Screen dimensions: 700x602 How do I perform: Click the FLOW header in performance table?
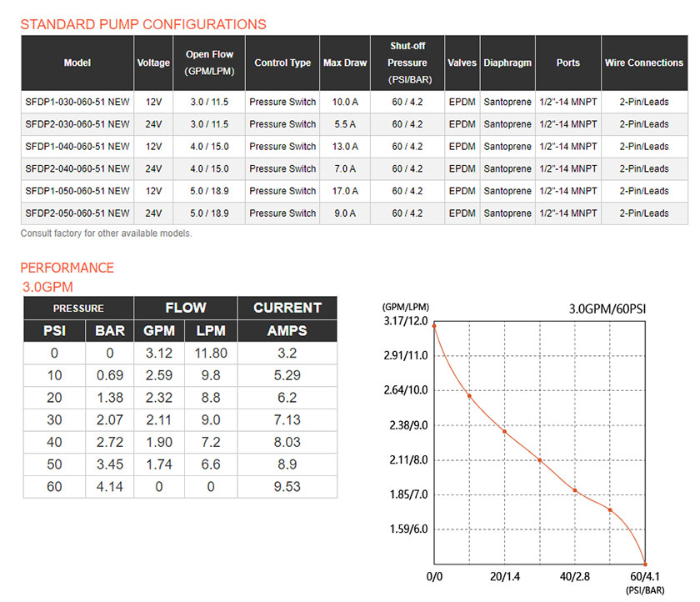click(186, 308)
